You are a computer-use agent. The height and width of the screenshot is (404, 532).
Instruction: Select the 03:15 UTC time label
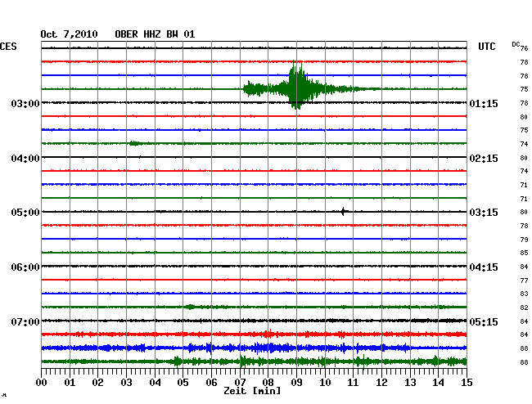tap(484, 213)
